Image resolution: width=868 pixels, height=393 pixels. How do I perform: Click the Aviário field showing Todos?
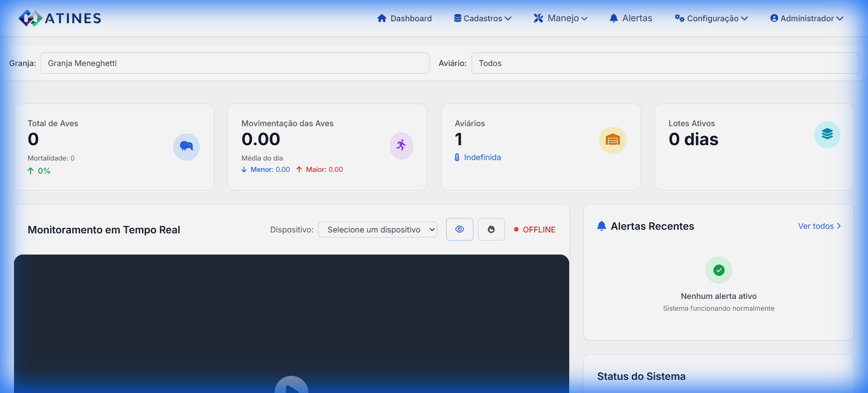click(665, 63)
